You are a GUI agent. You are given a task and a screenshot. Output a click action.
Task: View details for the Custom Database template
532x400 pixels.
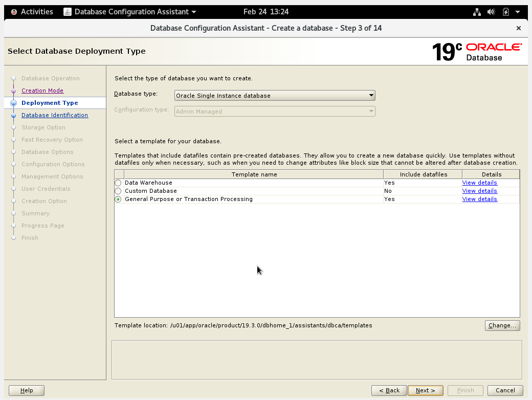point(479,191)
